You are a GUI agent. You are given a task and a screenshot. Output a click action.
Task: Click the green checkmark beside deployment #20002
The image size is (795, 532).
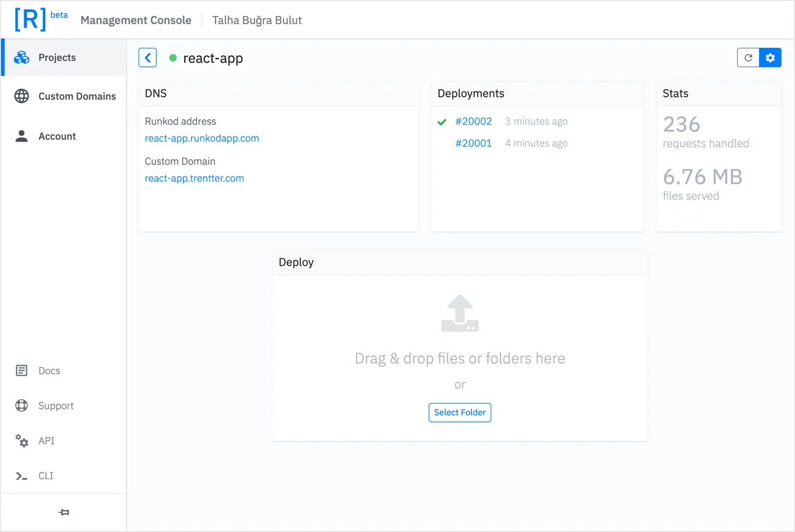click(442, 122)
